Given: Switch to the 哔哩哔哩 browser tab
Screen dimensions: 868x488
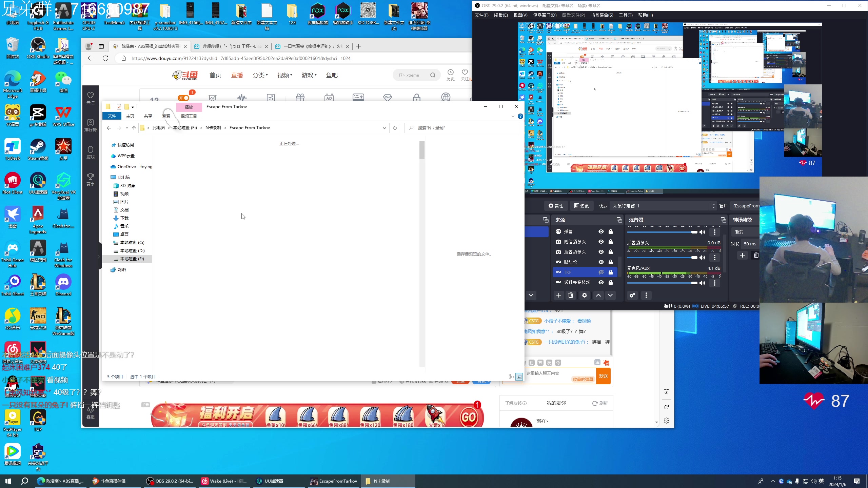Looking at the screenshot, I should point(231,46).
